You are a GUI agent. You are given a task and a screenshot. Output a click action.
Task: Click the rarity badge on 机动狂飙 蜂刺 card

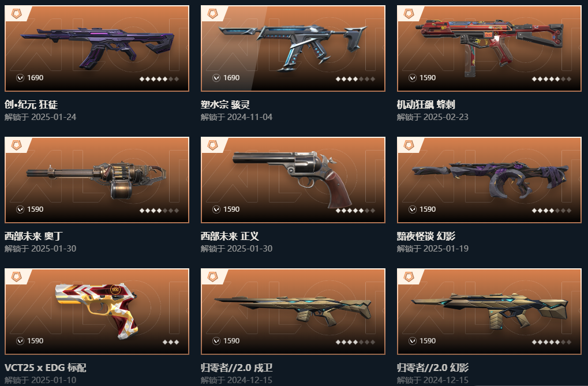pos(409,13)
